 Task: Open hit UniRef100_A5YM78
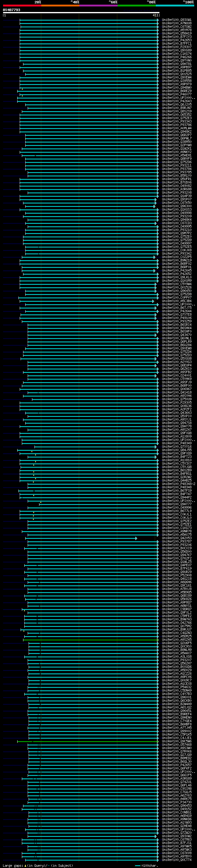pos(177,30)
